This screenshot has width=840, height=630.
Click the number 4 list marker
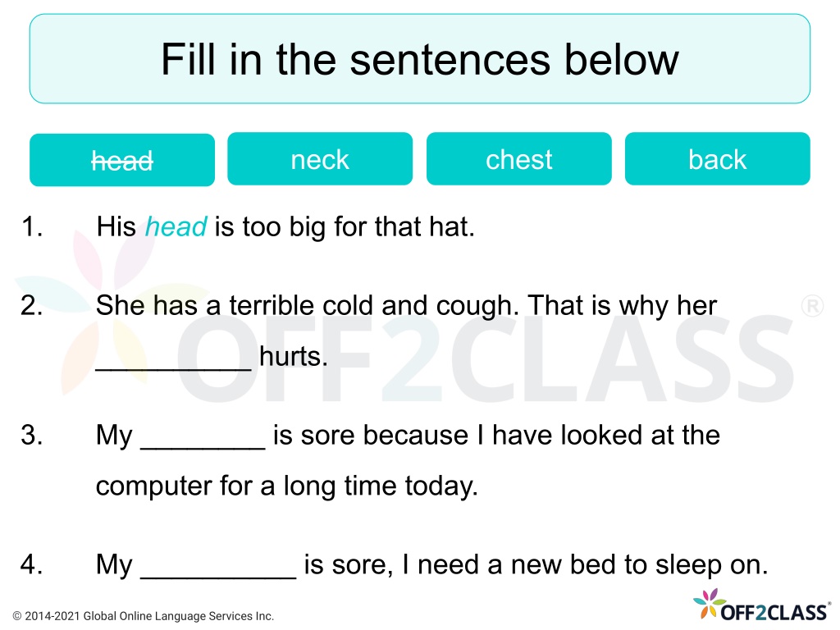[32, 564]
